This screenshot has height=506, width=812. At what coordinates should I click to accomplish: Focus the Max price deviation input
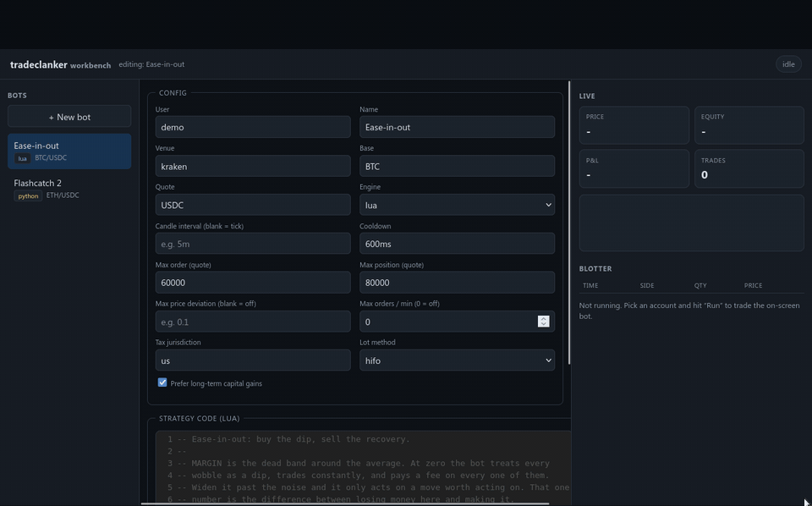[x=253, y=322]
